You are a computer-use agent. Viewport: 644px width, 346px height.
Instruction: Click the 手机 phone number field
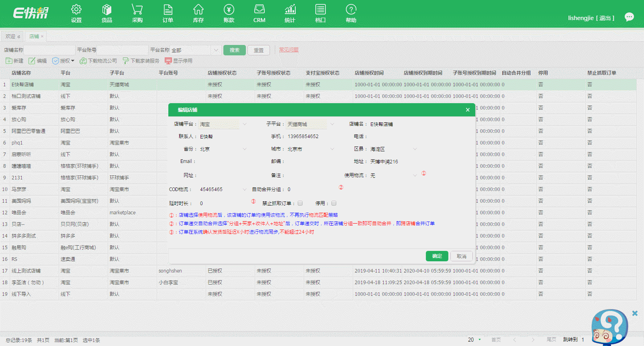(x=311, y=136)
